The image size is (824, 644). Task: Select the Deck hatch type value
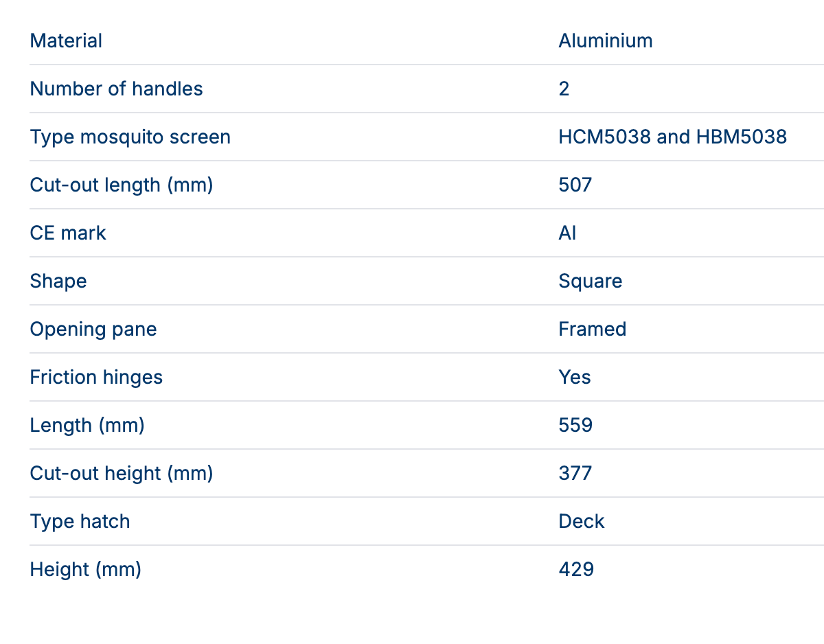[x=581, y=522]
